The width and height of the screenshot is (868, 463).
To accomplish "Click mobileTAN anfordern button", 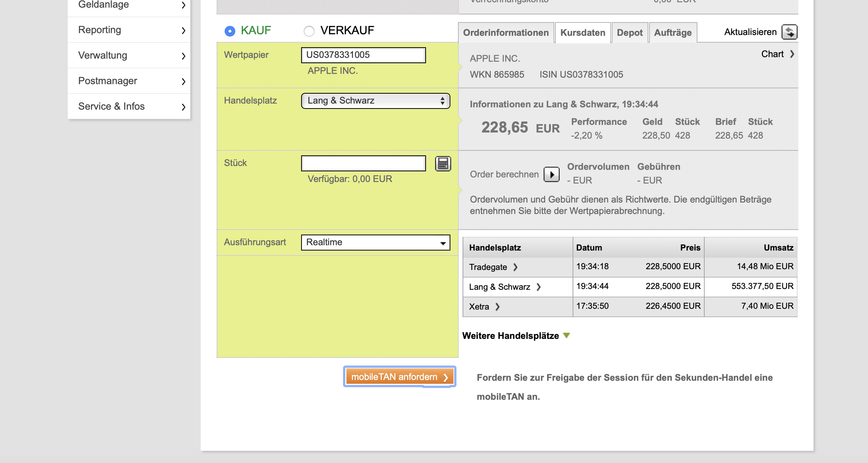I will tap(399, 377).
